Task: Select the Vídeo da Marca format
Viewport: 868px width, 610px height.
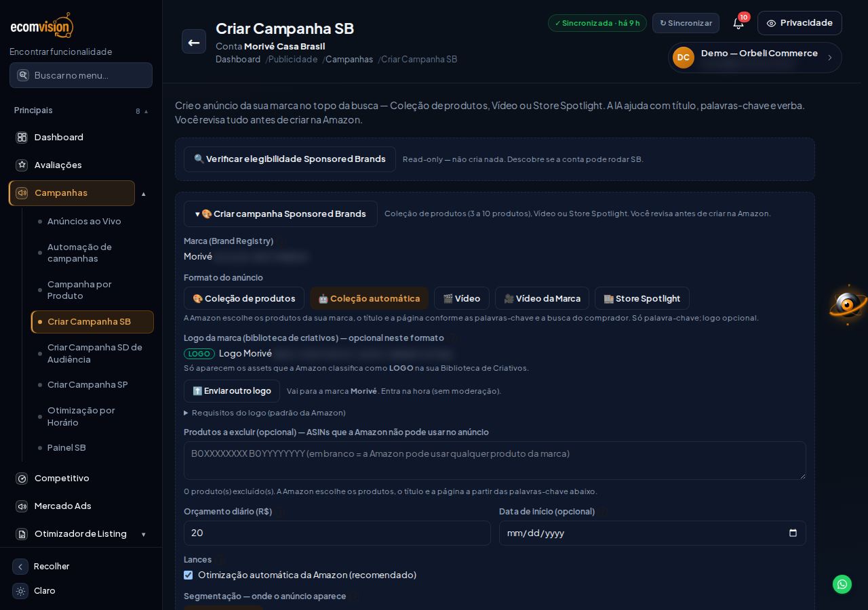Action: pos(542,298)
